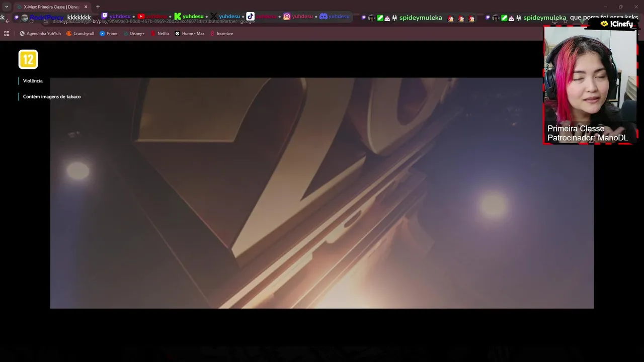644x362 pixels.
Task: Open the Crunchyroll bookmark
Action: pyautogui.click(x=80, y=34)
